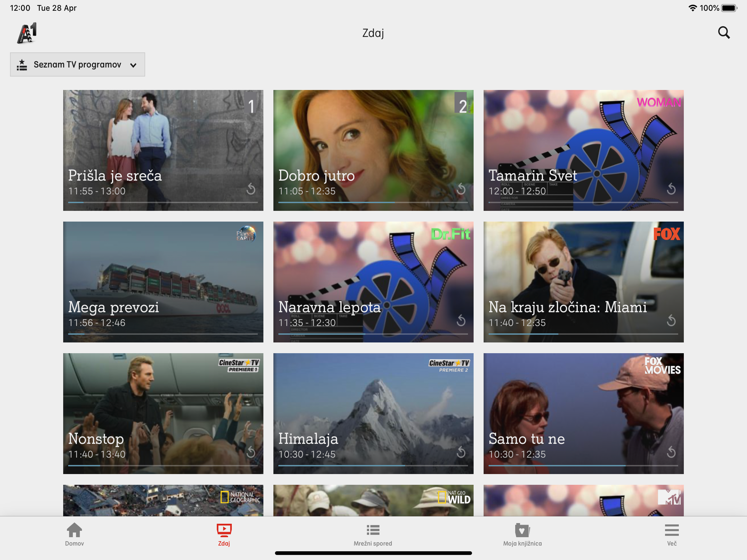Click the "Zdaj" page heading
747x560 pixels.
point(373,33)
